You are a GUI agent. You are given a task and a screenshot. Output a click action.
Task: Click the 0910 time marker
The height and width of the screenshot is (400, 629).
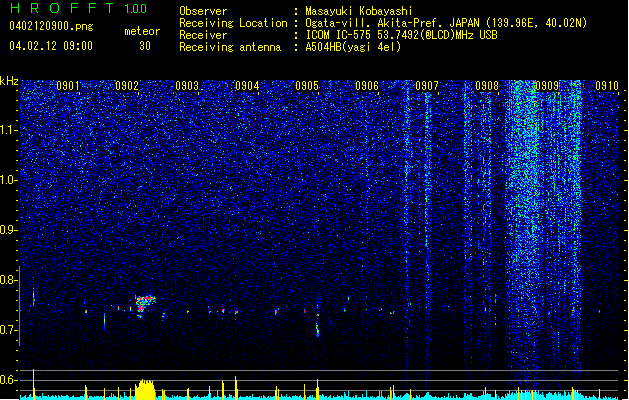click(x=607, y=86)
